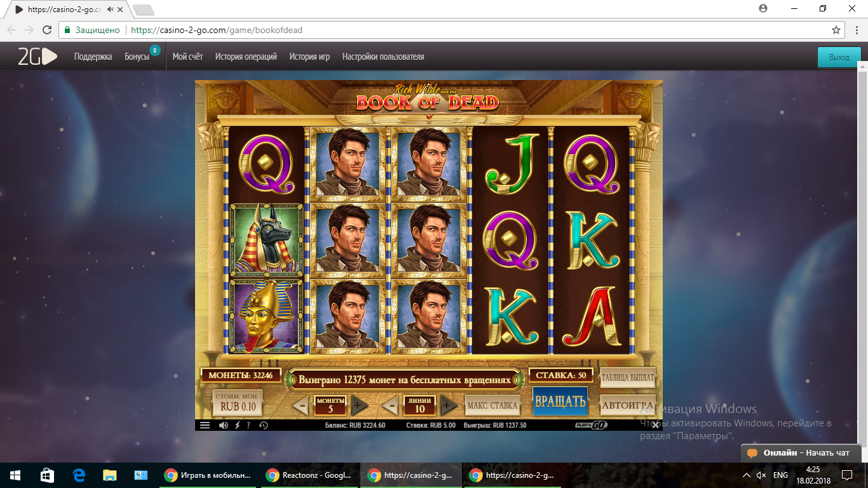This screenshot has width=868, height=488.
Task: Start АВТОИГРА autoplay
Action: tap(628, 405)
